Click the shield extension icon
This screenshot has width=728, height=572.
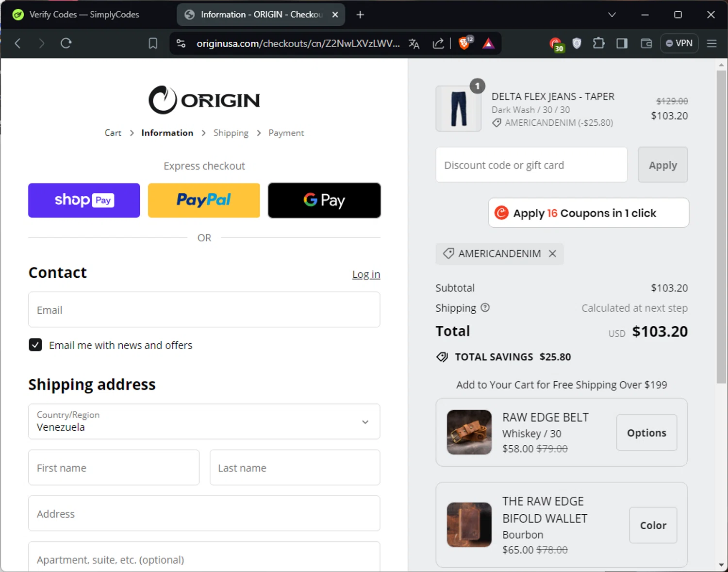point(577,44)
